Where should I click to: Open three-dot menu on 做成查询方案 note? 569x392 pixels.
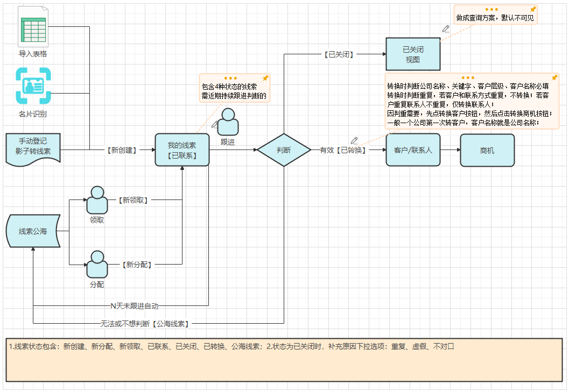491,10
